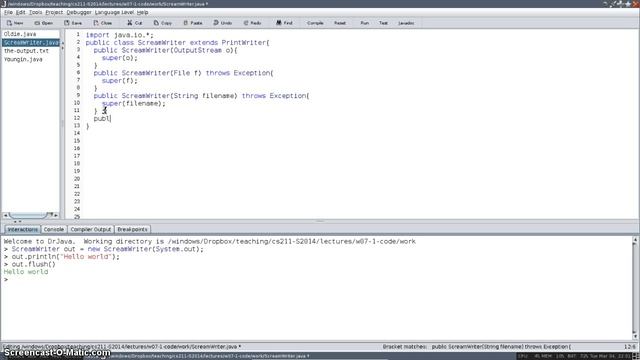Click the Cut toolbar button
640x360 pixels.
point(135,23)
